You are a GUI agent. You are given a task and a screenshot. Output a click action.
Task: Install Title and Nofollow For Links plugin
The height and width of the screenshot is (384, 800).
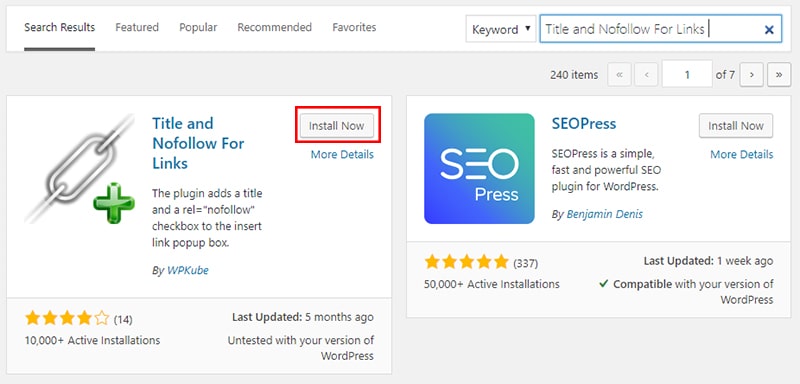(x=337, y=125)
